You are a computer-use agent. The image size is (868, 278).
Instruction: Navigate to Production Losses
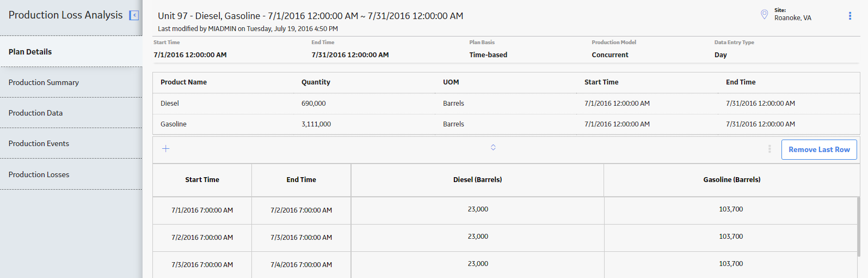pyautogui.click(x=39, y=174)
